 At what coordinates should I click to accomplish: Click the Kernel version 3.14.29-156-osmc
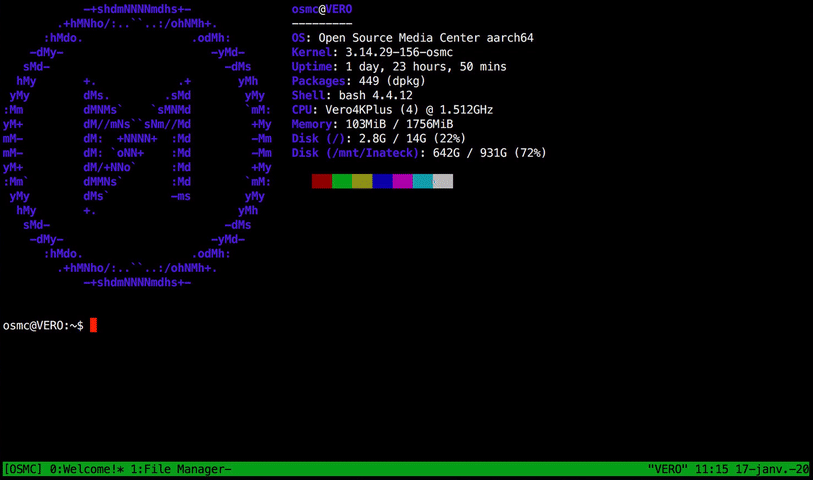click(399, 52)
